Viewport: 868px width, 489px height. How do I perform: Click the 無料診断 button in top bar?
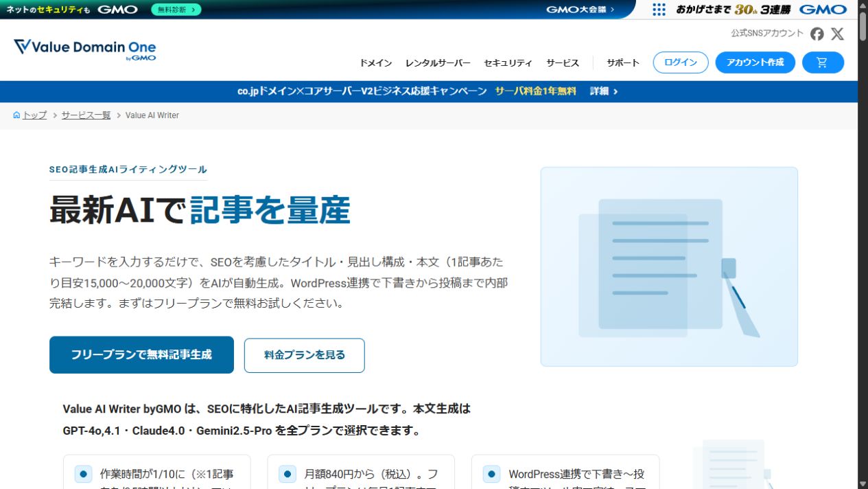pyautogui.click(x=176, y=10)
